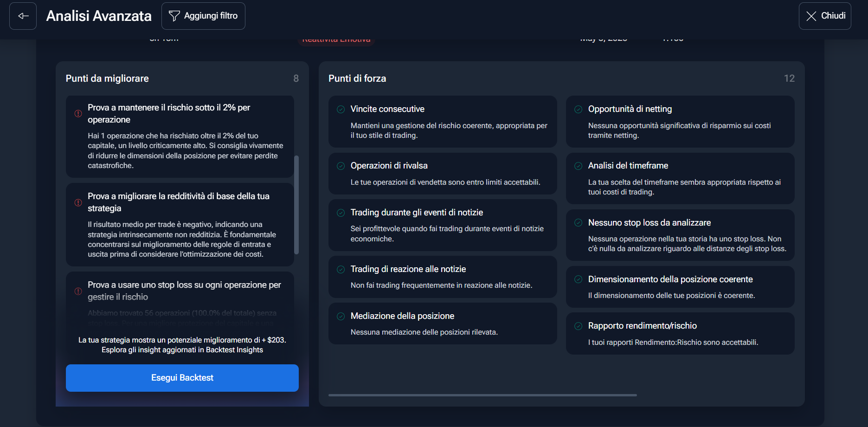Screen dimensions: 868x427
Task: Click check icon next to Trading durante gli eventi di notizie
Action: tap(341, 213)
